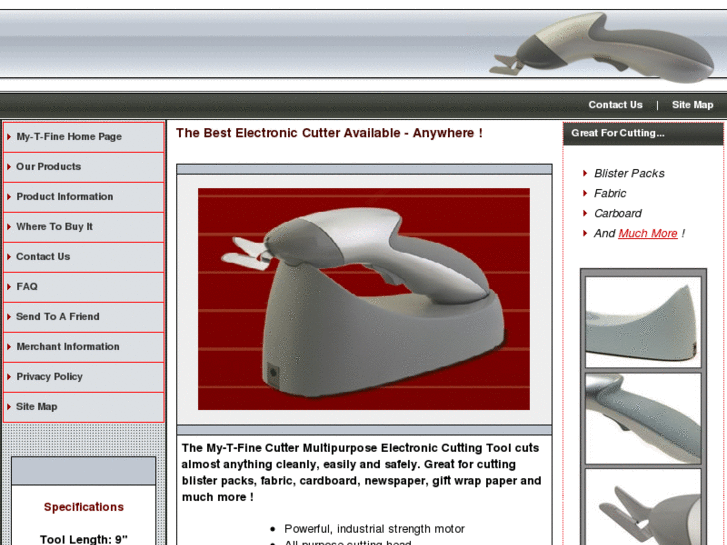Click the Powerful, industrial strength motor bullet
This screenshot has width=727, height=545.
[374, 529]
